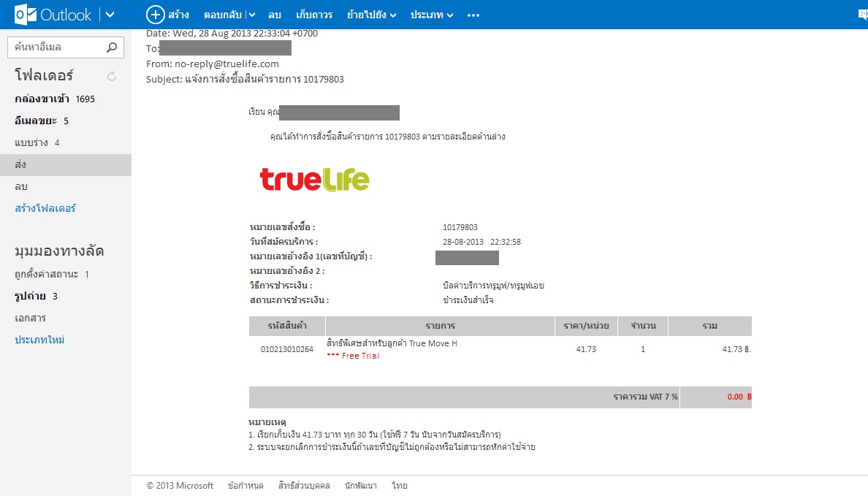Open the เอกสาร documents quick view
The image size is (868, 496).
31,318
